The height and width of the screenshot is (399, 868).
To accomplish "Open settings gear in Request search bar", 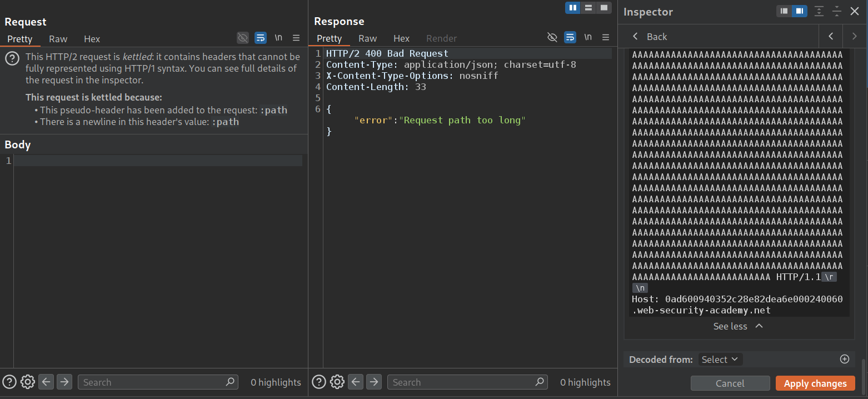I will click(x=28, y=382).
